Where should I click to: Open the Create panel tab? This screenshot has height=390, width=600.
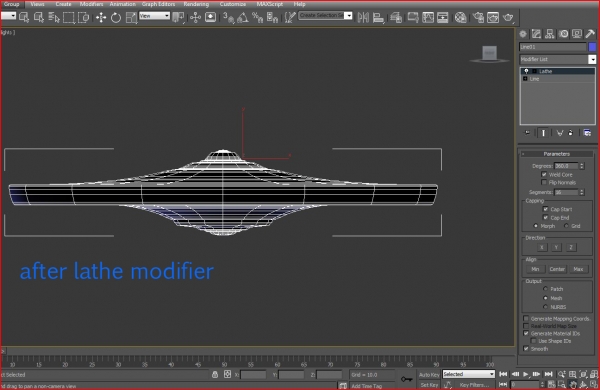(x=523, y=34)
